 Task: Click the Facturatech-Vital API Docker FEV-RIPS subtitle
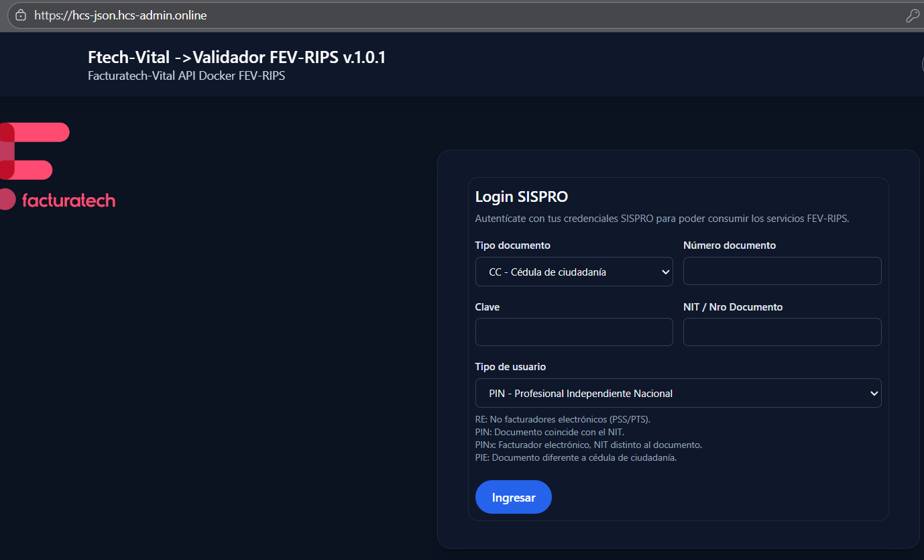[x=186, y=76]
